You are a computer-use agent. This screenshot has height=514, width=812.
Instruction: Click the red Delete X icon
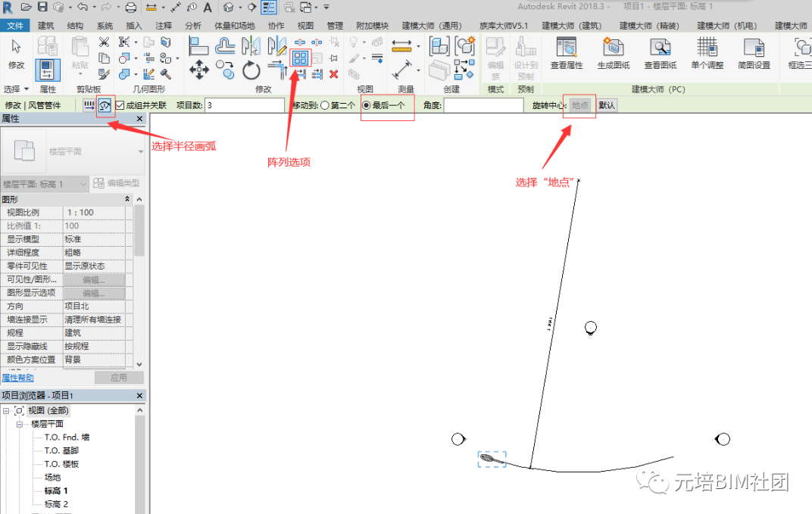click(x=334, y=74)
